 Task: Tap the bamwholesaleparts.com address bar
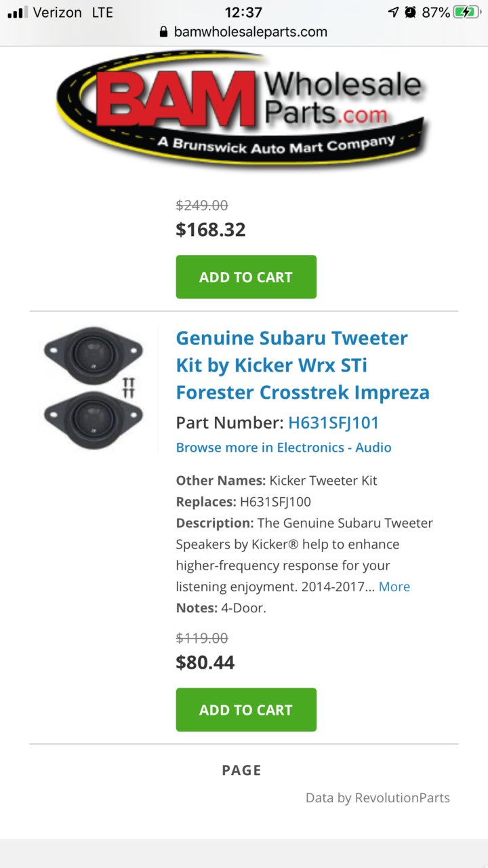click(x=244, y=32)
